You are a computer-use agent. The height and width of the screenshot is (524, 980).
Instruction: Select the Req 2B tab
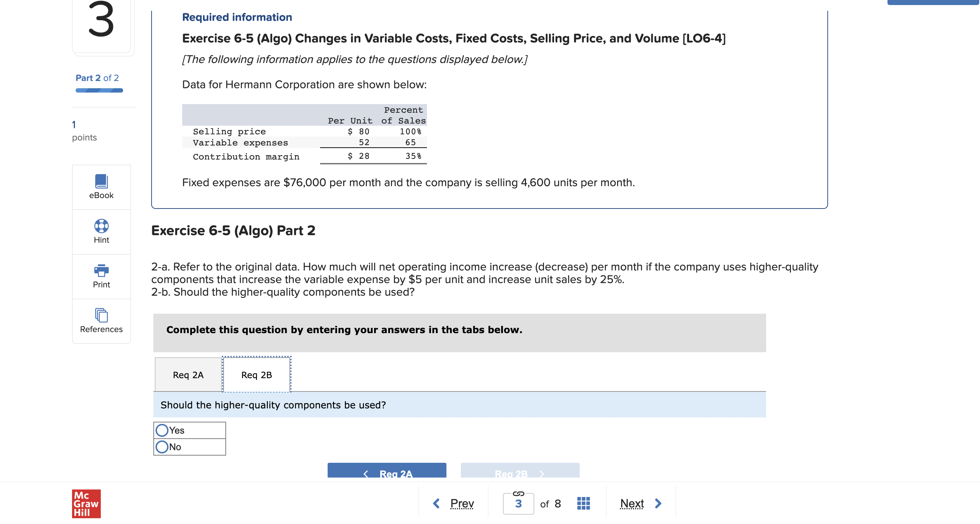tap(256, 375)
